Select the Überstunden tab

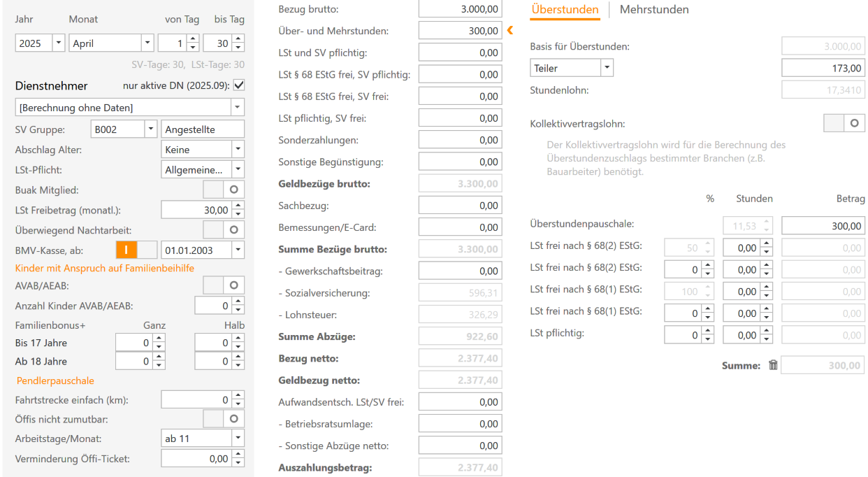(x=565, y=10)
